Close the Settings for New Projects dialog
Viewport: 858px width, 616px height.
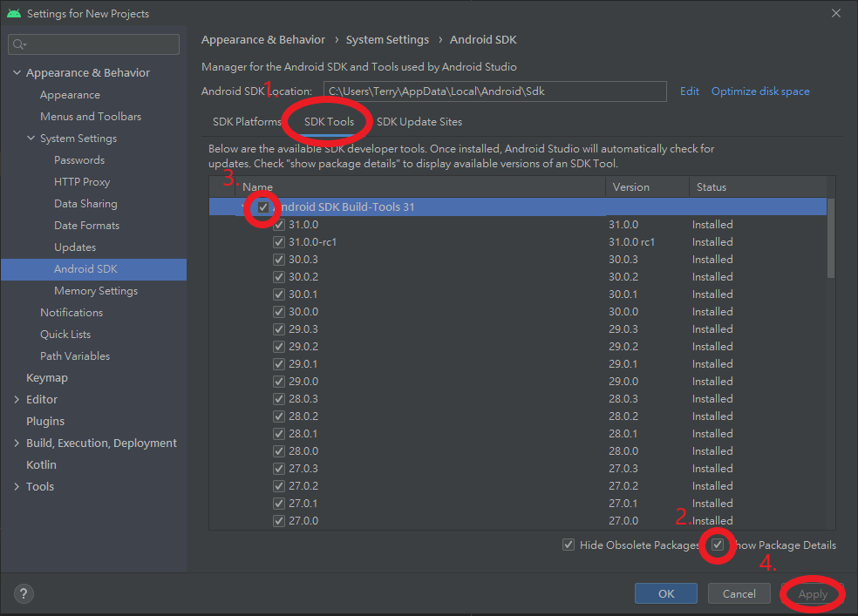tap(835, 13)
